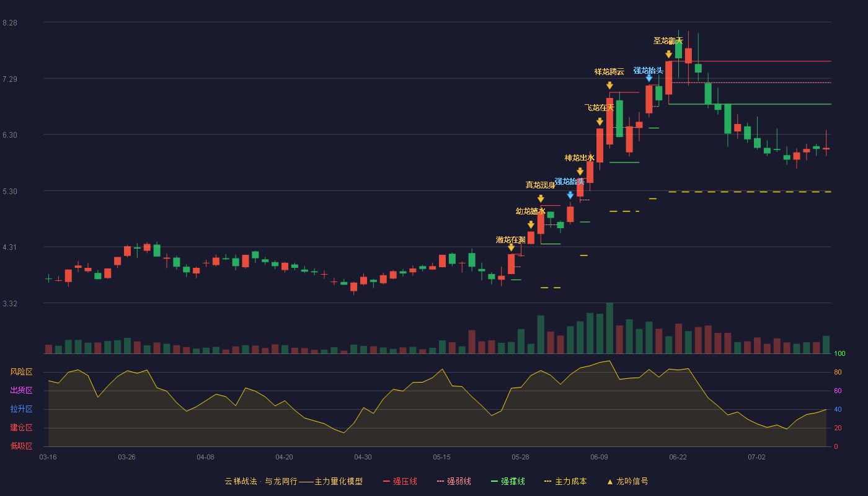Click the 06-22 date label
Screen dimensions: 868x496
[x=678, y=457]
